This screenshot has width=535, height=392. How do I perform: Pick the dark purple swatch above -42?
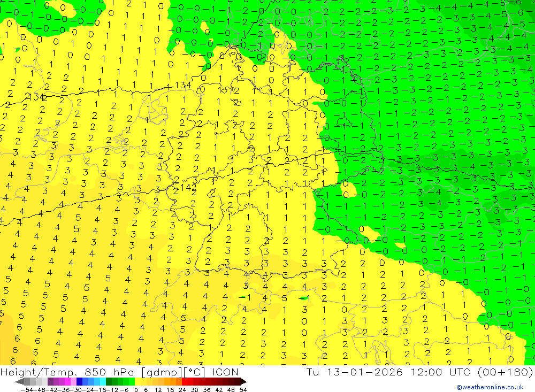pos(50,381)
